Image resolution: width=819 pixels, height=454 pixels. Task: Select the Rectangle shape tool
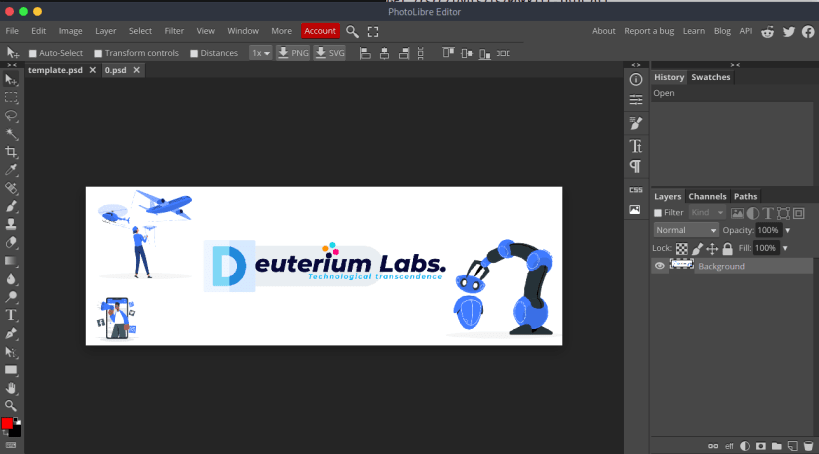tap(11, 370)
